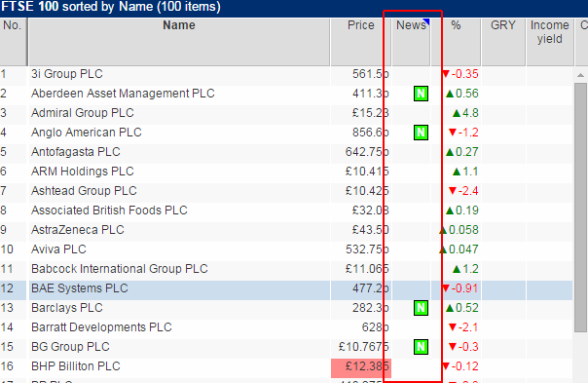The height and width of the screenshot is (383, 588).
Task: Open news icon for BG Group PLC
Action: pos(421,347)
